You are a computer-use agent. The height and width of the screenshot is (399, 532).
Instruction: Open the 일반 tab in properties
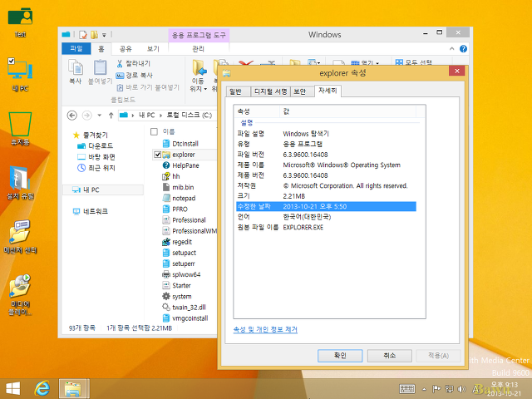pyautogui.click(x=239, y=91)
